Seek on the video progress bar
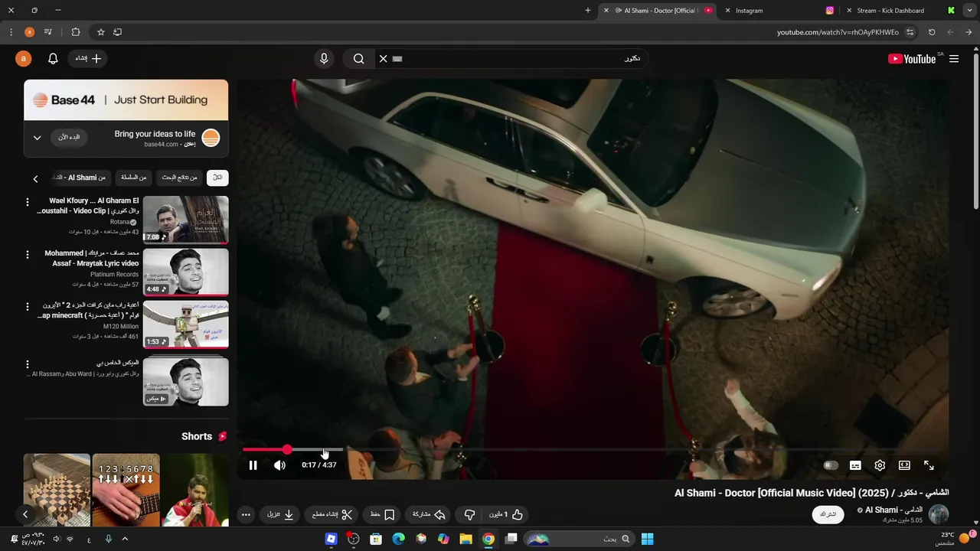980x551 pixels. 593,450
